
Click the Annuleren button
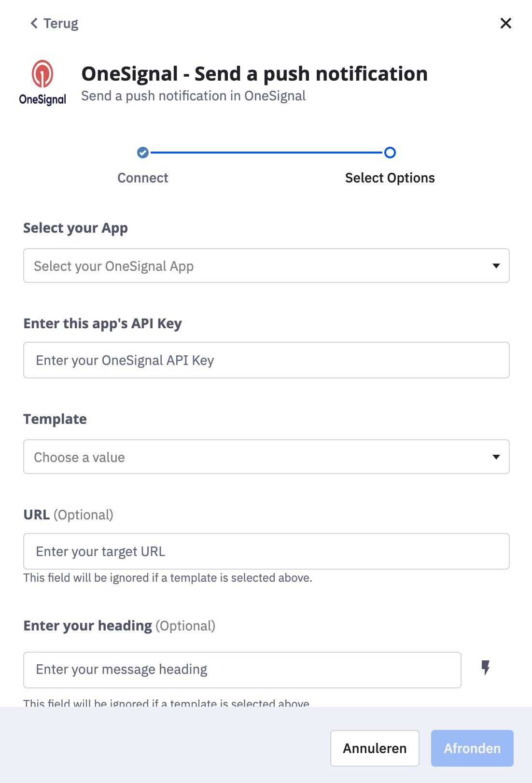coord(375,748)
